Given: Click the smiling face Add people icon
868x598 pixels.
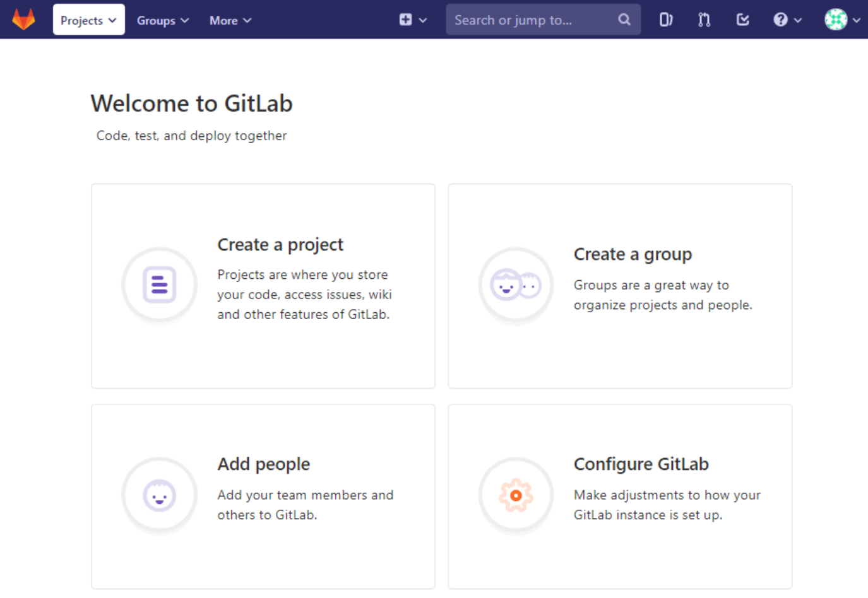Looking at the screenshot, I should coord(160,495).
